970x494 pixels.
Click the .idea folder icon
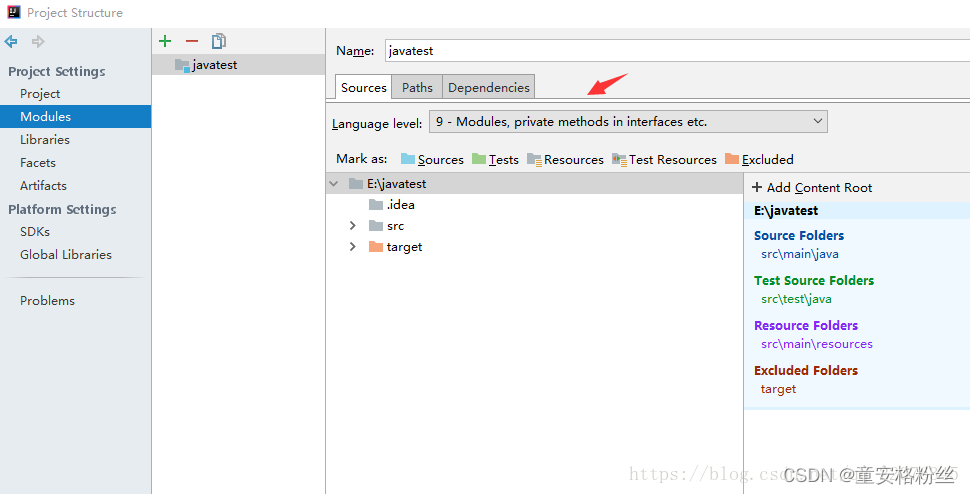376,205
